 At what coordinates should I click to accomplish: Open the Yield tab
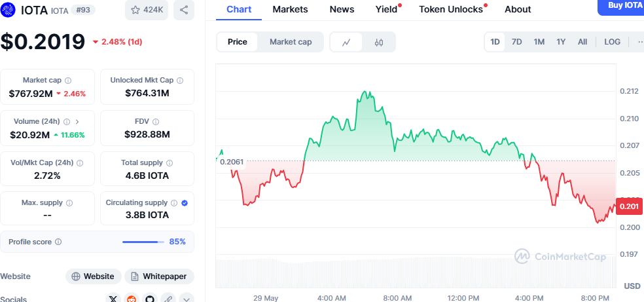(x=387, y=9)
